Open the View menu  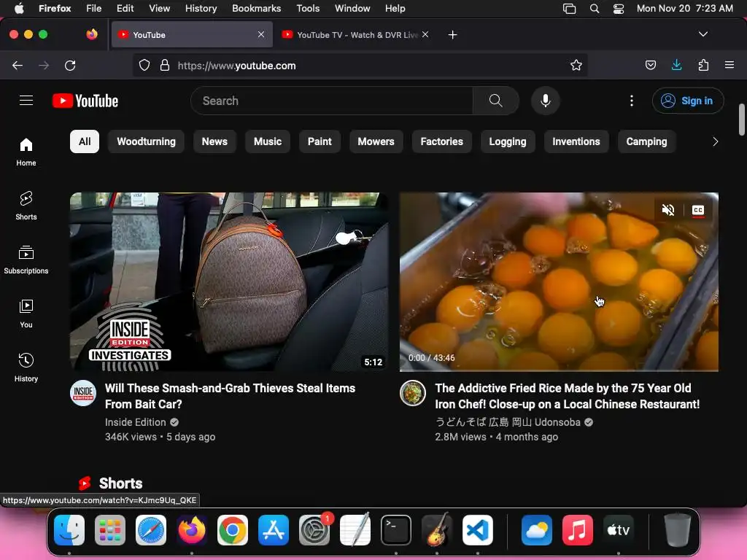pyautogui.click(x=159, y=8)
